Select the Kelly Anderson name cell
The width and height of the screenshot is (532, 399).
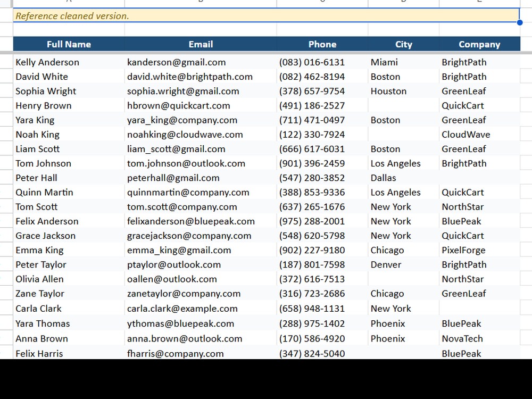pos(69,62)
